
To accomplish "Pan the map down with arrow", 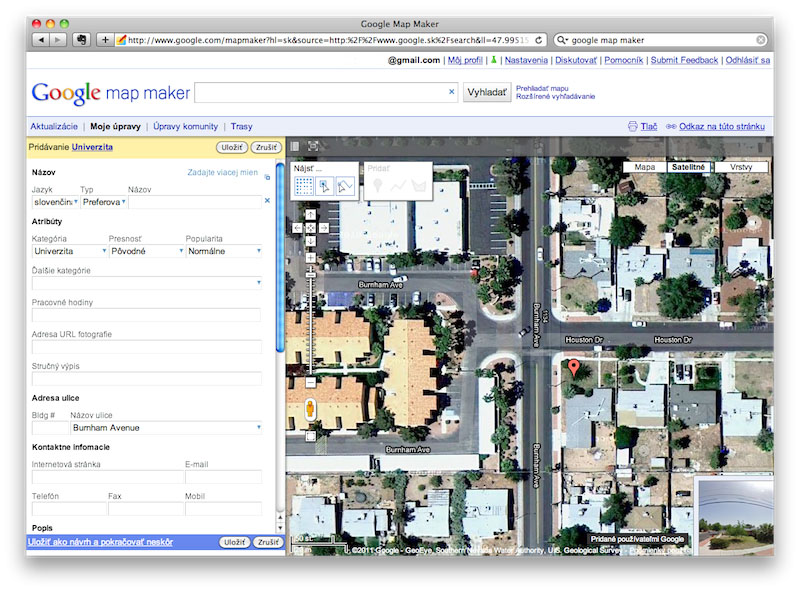I will point(310,240).
